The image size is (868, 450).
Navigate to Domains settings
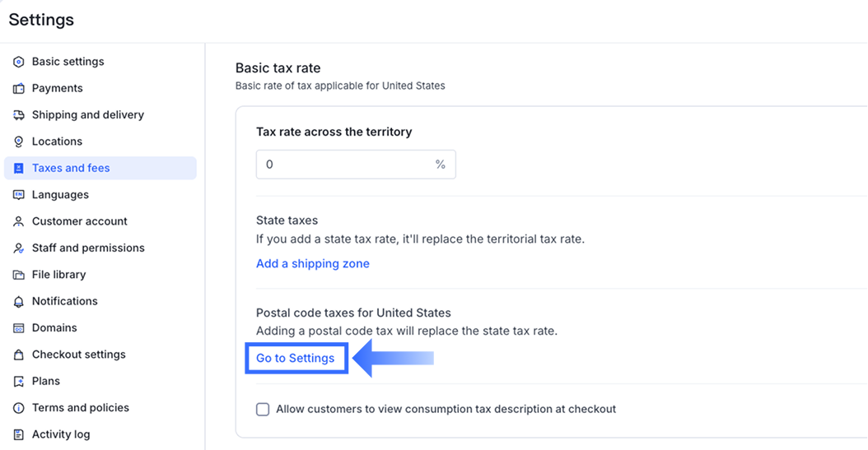tap(54, 327)
